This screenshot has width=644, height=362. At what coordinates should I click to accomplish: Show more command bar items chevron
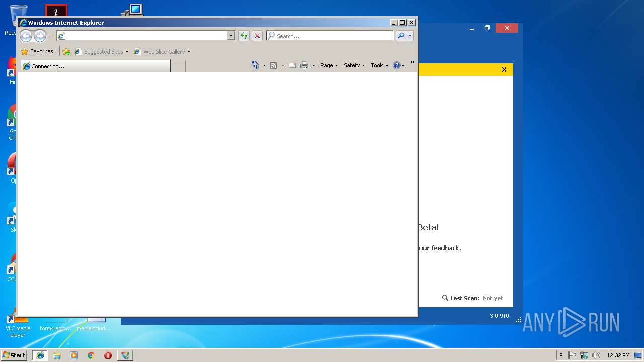pos(413,62)
